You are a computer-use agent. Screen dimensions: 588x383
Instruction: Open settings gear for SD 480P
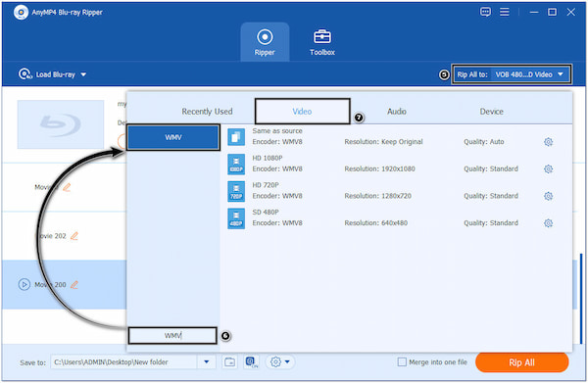[548, 223]
